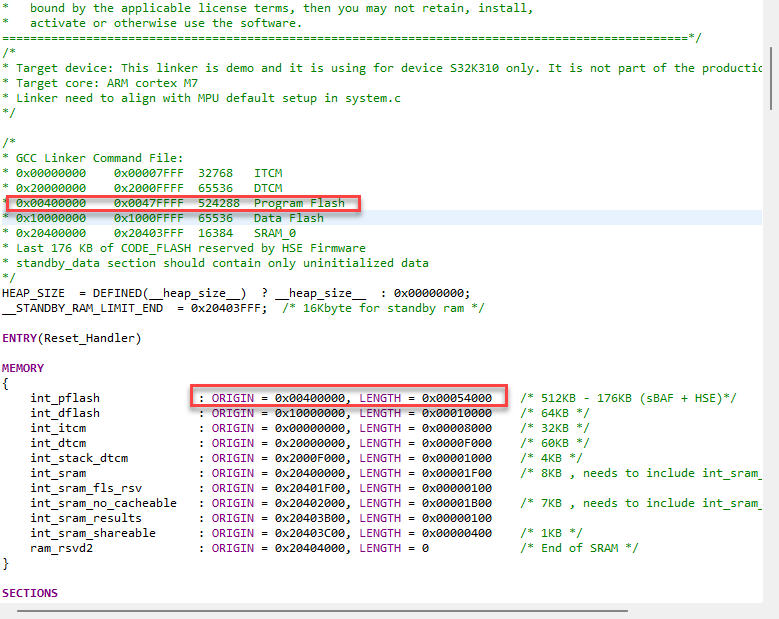The height and width of the screenshot is (619, 779).
Task: Click the int_sram_shareable region name
Action: [x=93, y=533]
